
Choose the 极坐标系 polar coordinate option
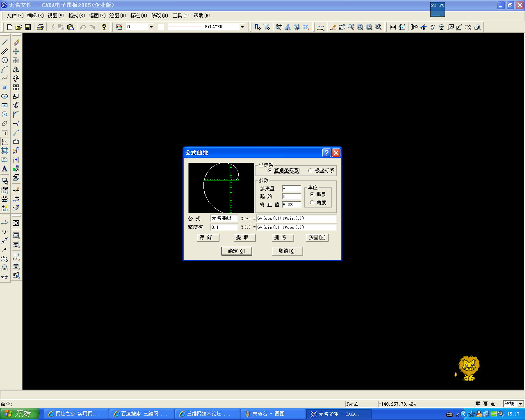(x=321, y=171)
